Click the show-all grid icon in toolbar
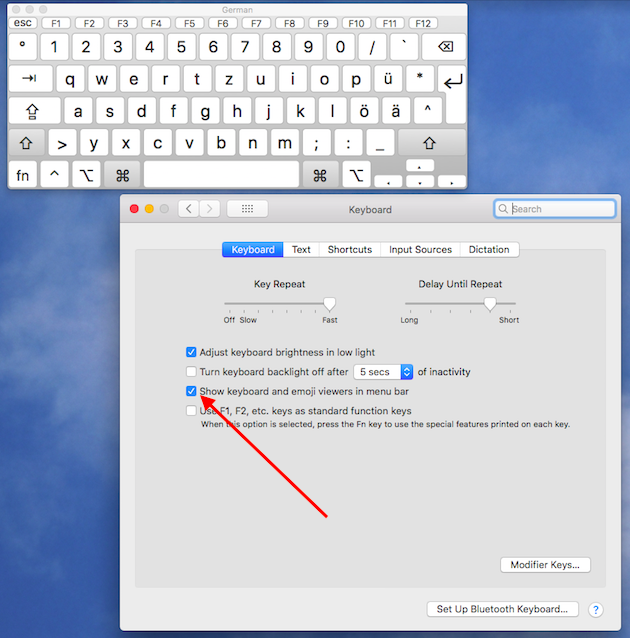Image resolution: width=630 pixels, height=638 pixels. [247, 209]
